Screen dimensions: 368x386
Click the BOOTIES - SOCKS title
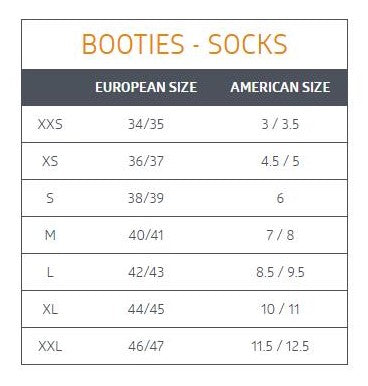pyautogui.click(x=184, y=44)
